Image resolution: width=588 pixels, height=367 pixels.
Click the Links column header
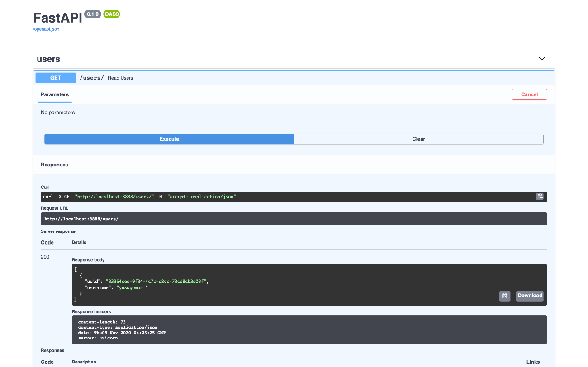[533, 362]
